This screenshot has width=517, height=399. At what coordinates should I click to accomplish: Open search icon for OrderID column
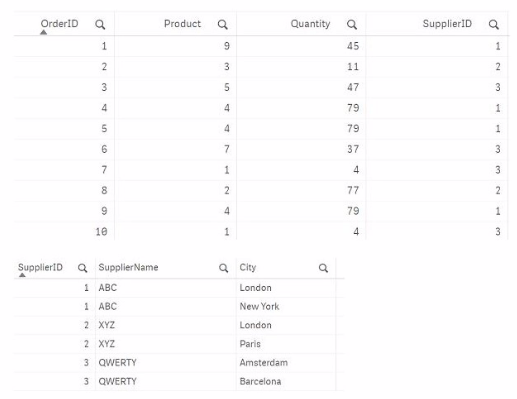click(100, 24)
